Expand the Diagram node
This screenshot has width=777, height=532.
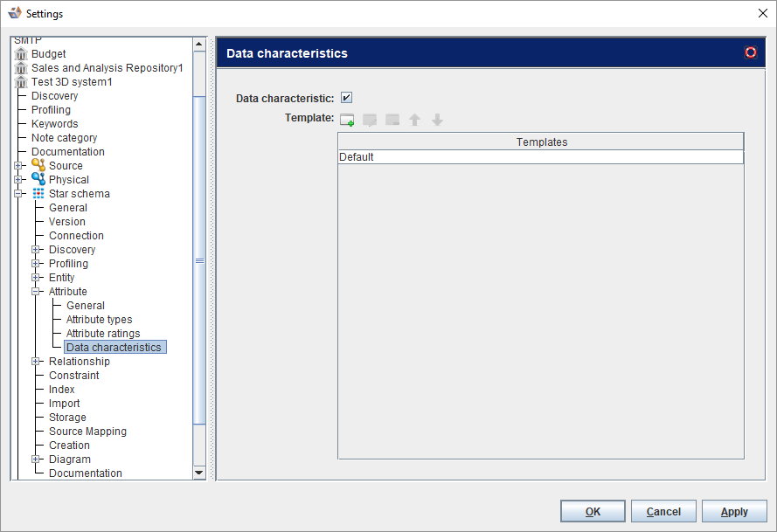coord(35,459)
